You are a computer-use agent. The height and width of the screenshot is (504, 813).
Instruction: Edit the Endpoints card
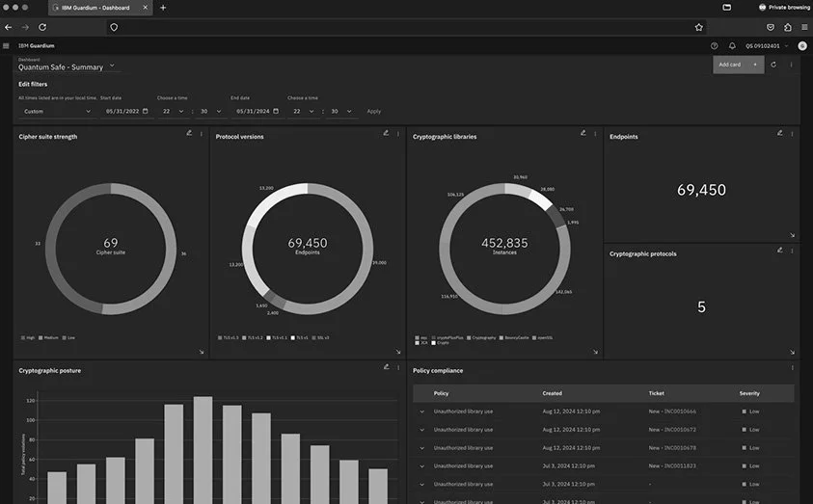coord(780,133)
